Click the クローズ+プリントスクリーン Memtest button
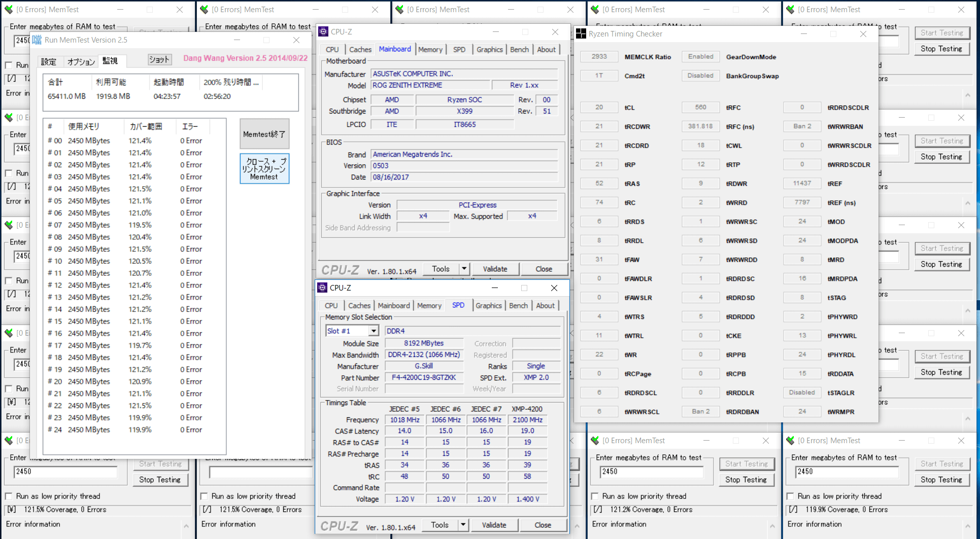This screenshot has height=539, width=980. click(264, 169)
